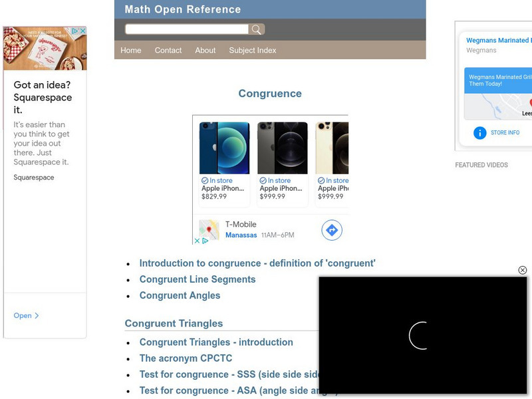Click the directions arrow icon for T-Mobile
532x399 pixels.
pos(332,230)
